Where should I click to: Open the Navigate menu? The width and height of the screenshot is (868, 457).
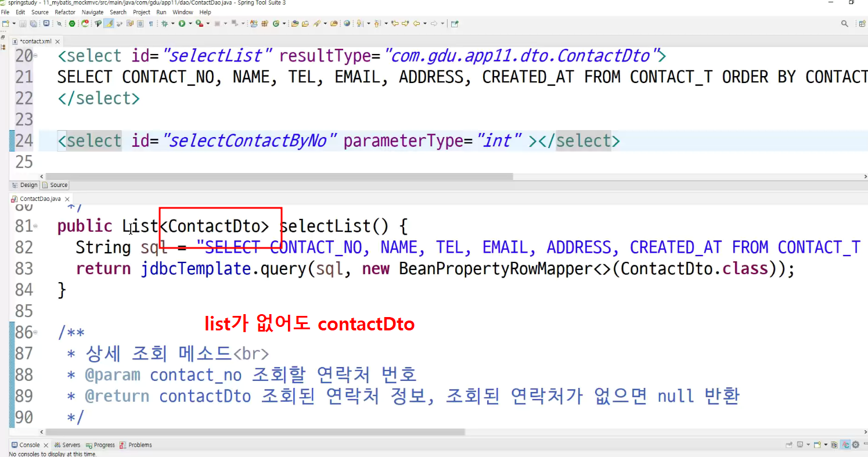point(93,12)
